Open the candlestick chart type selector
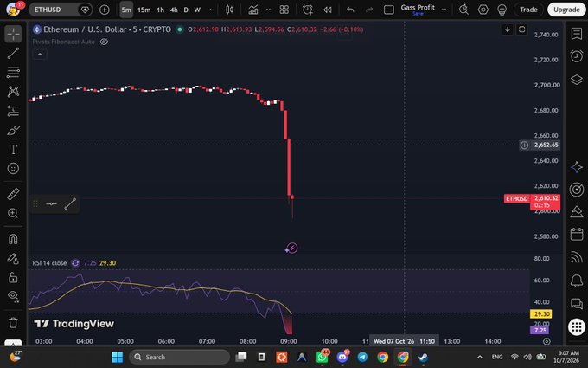588x368 pixels. [229, 10]
